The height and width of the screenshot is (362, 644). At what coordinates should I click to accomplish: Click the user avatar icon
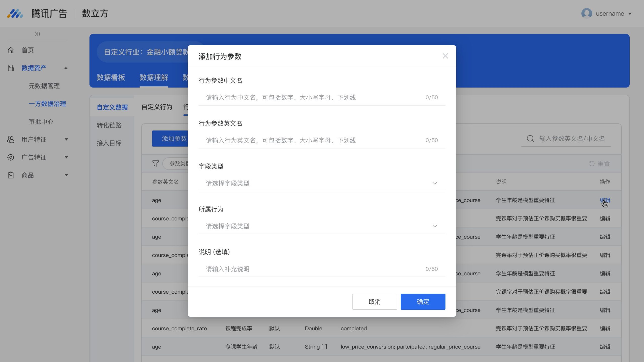[587, 14]
